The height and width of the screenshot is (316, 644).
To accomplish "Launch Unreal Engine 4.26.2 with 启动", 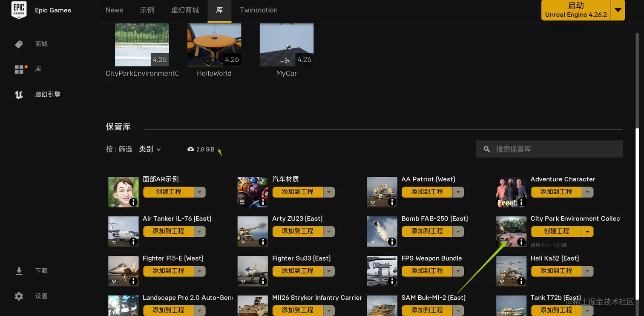I will click(576, 10).
